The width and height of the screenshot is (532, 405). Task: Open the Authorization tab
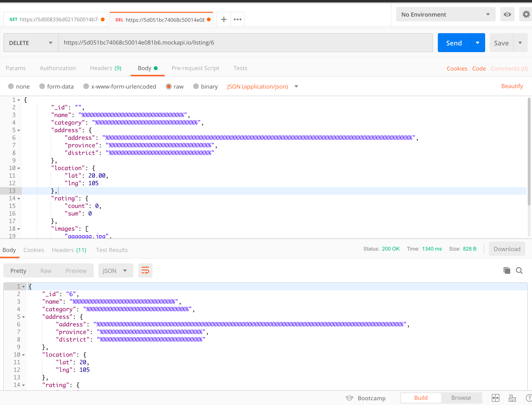click(x=58, y=68)
